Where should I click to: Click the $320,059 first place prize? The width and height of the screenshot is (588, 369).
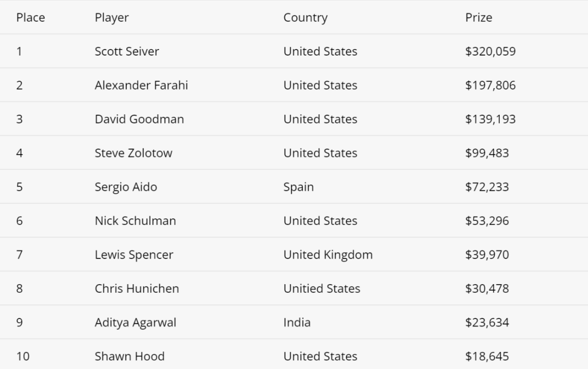pyautogui.click(x=491, y=51)
